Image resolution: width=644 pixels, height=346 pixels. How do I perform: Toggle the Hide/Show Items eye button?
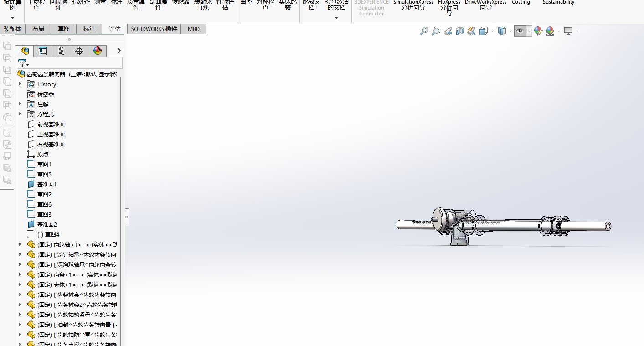(519, 31)
